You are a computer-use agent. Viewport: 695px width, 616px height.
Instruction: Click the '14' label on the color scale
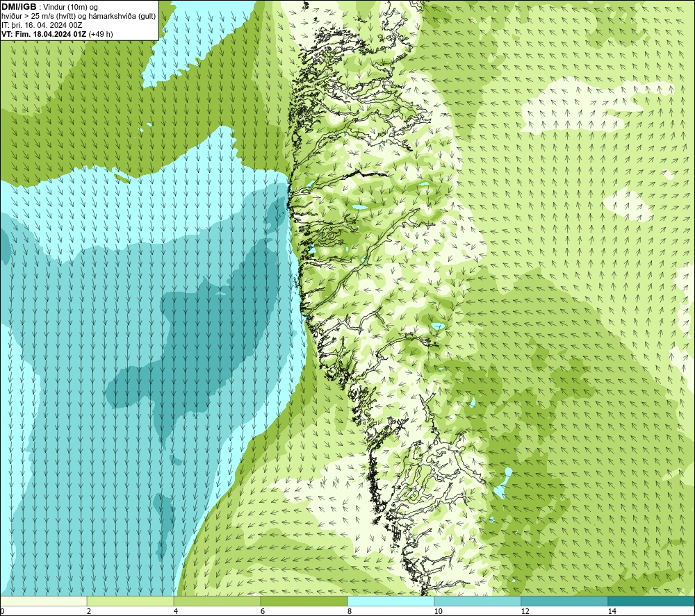click(612, 611)
